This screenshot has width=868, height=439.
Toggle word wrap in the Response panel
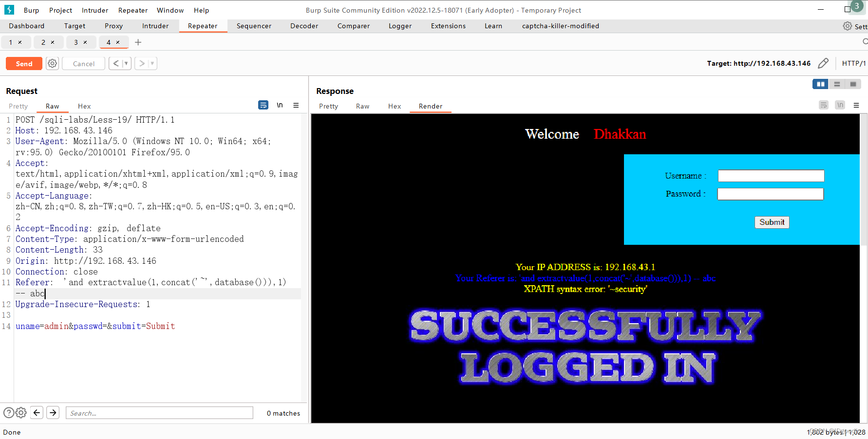coord(824,105)
